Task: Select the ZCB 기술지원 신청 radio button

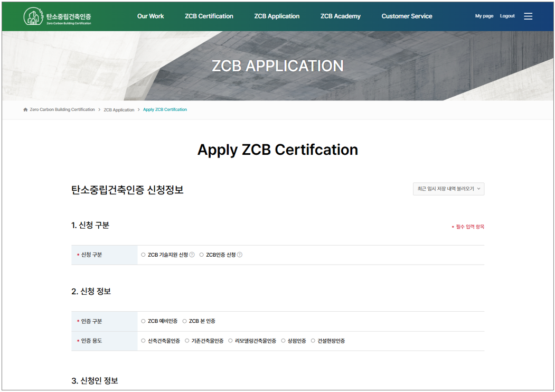Action: point(143,255)
